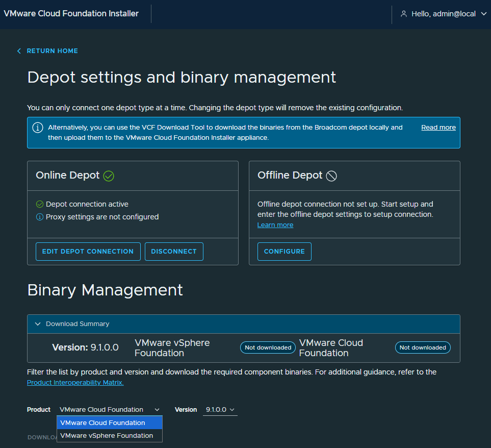Click EDIT DEPOT CONNECTION button

[x=88, y=252]
